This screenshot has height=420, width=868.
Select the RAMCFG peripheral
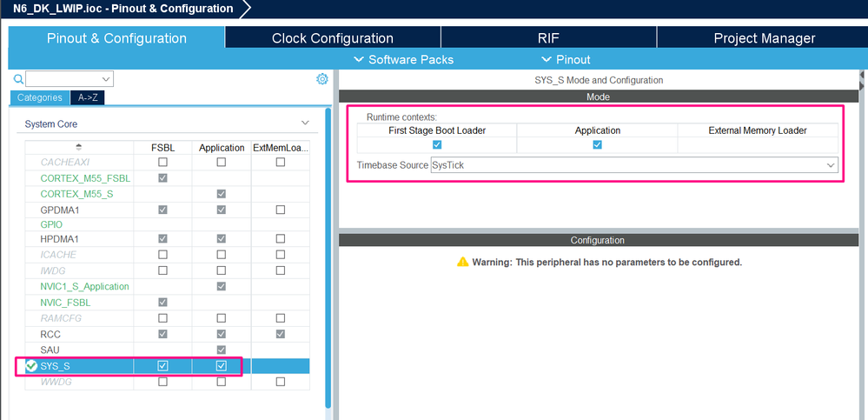[60, 318]
